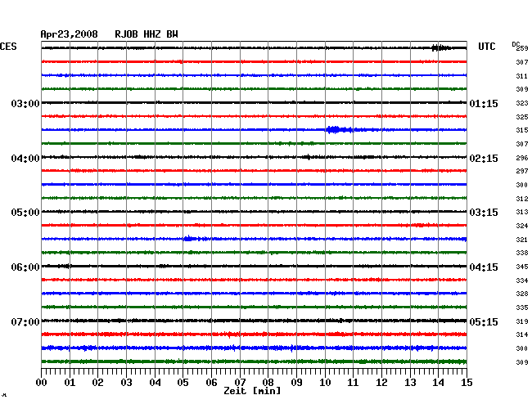Viewport: 532px width, 404px height.
Task: Click the DC value 324
Action: tap(522, 226)
